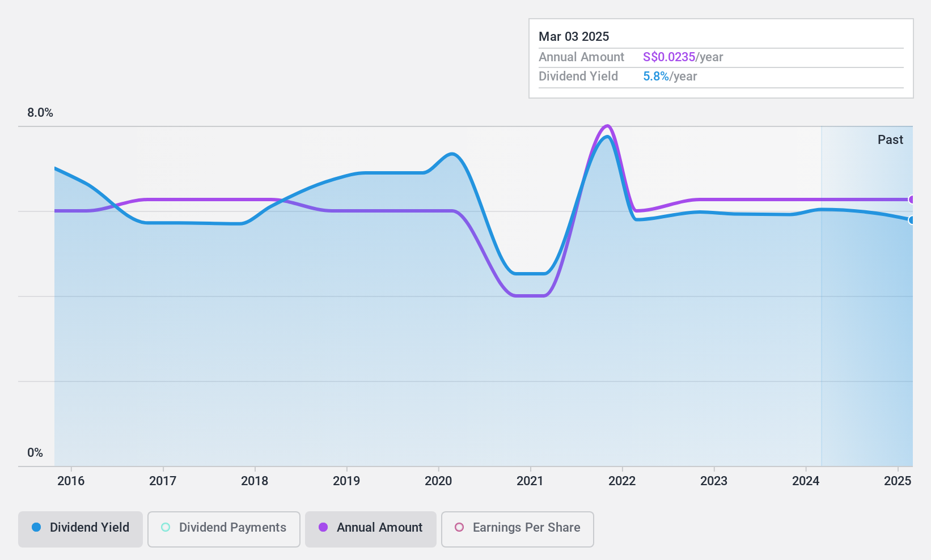Image resolution: width=931 pixels, height=560 pixels.
Task: Click the 2019 axis label
Action: [346, 481]
